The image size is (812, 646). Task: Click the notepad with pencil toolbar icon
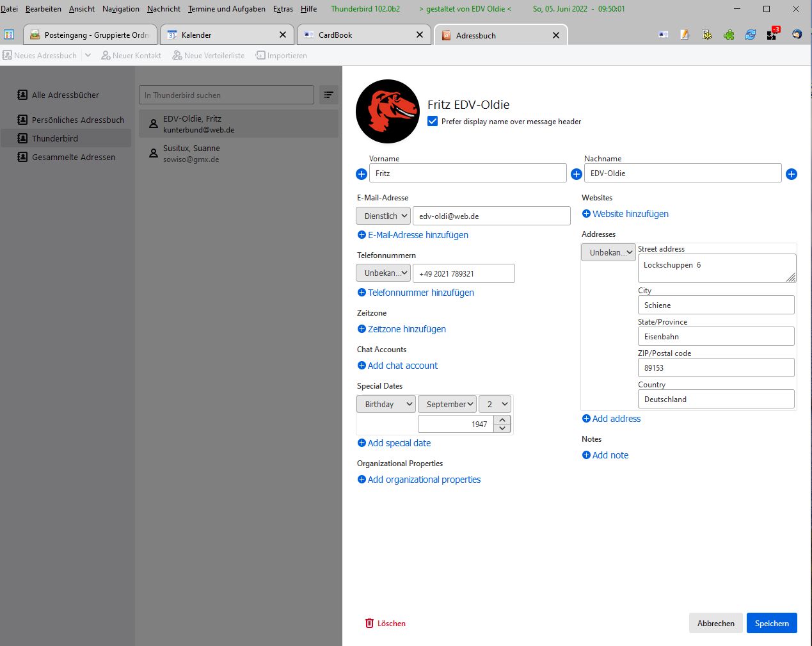pos(685,35)
